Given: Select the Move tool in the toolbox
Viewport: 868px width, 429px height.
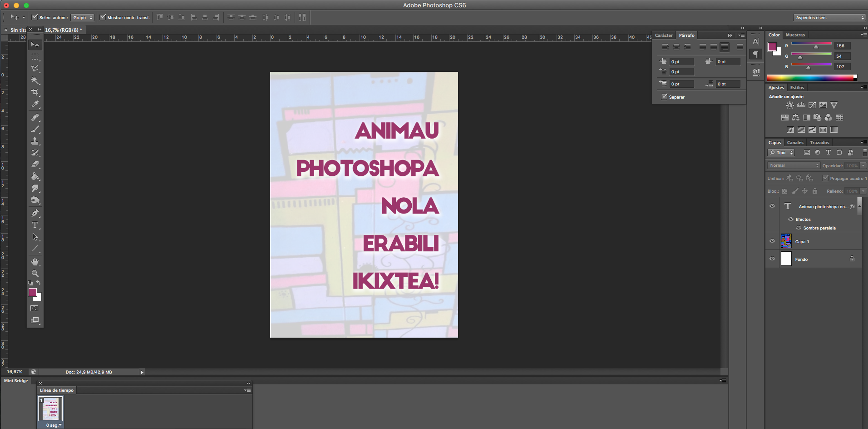Looking at the screenshot, I should [35, 45].
